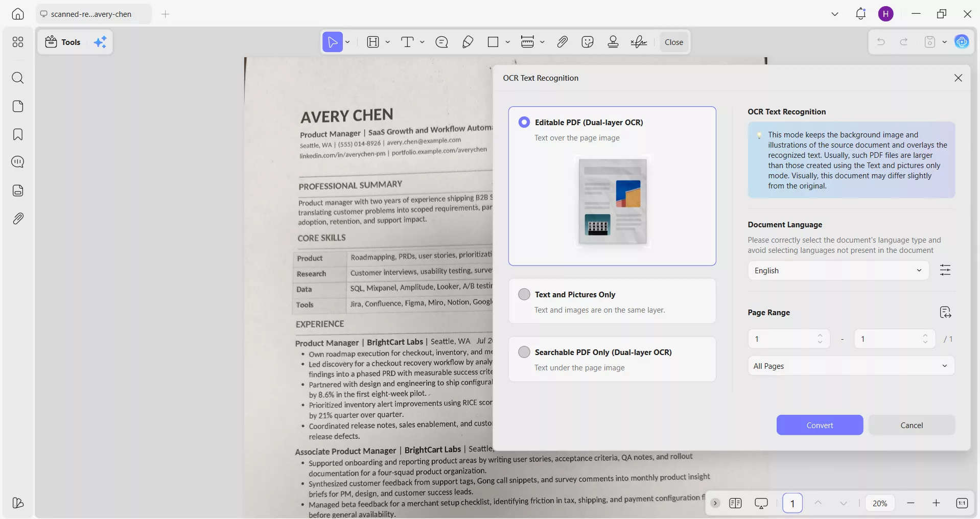Choose the text insertion tool
The height and width of the screenshot is (519, 980).
[407, 42]
